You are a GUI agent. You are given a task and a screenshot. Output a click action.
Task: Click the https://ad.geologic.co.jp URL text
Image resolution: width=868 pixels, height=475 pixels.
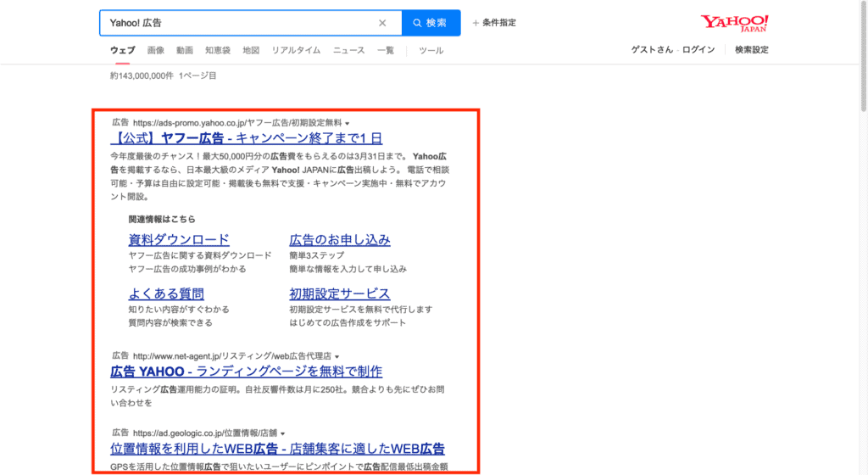(x=205, y=433)
